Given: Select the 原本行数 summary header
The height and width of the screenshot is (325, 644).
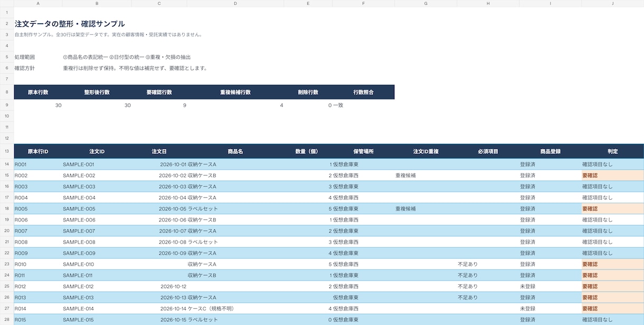Looking at the screenshot, I should pyautogui.click(x=38, y=92).
